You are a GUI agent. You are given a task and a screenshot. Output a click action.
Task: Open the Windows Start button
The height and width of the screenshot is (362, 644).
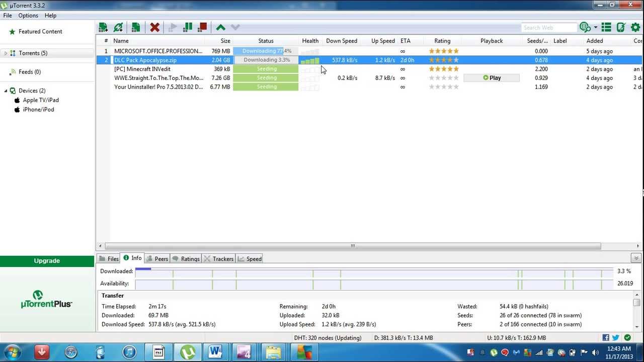click(12, 352)
